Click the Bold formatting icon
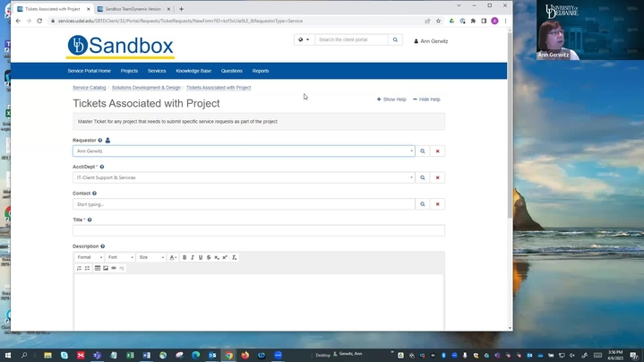Viewport: 644px width, 362px height. (185, 257)
